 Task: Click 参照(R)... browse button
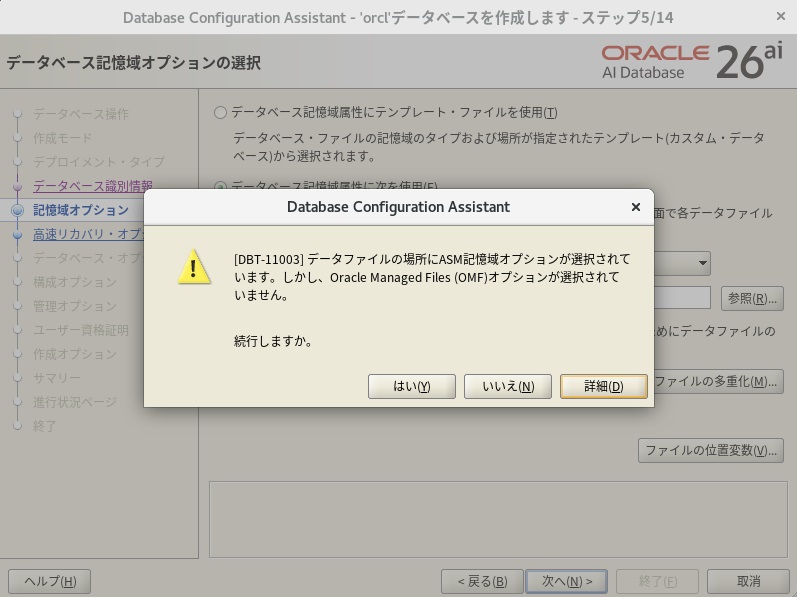(752, 298)
